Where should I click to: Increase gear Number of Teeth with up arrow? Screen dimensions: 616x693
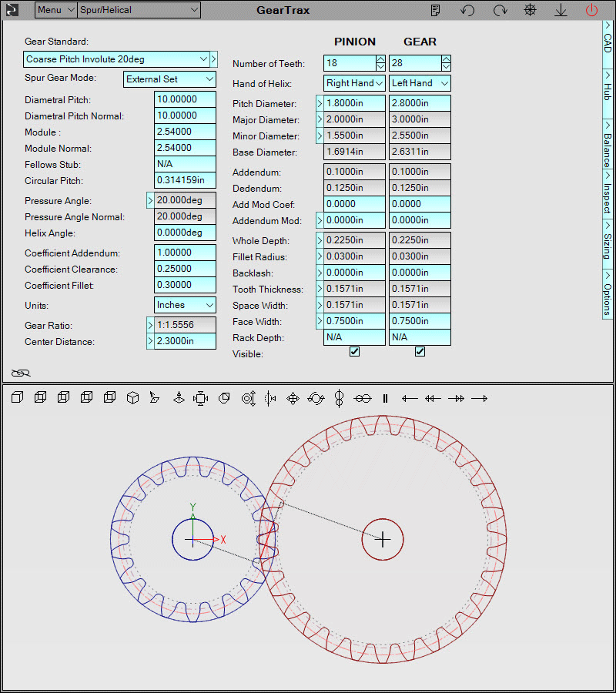pos(446,59)
